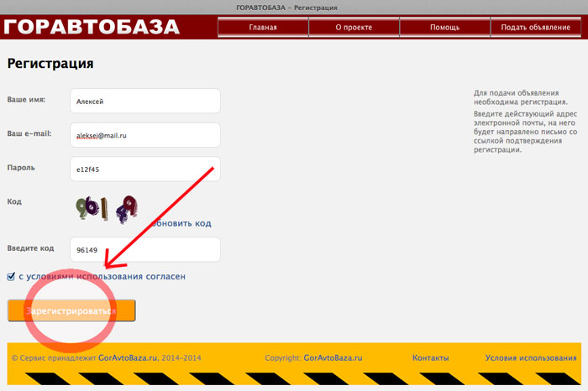
Task: Click the ГОРАВТОБАЗА site logo
Action: [x=92, y=27]
